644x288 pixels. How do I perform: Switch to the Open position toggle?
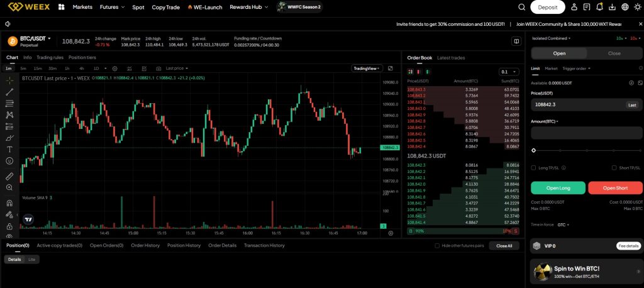(x=559, y=53)
